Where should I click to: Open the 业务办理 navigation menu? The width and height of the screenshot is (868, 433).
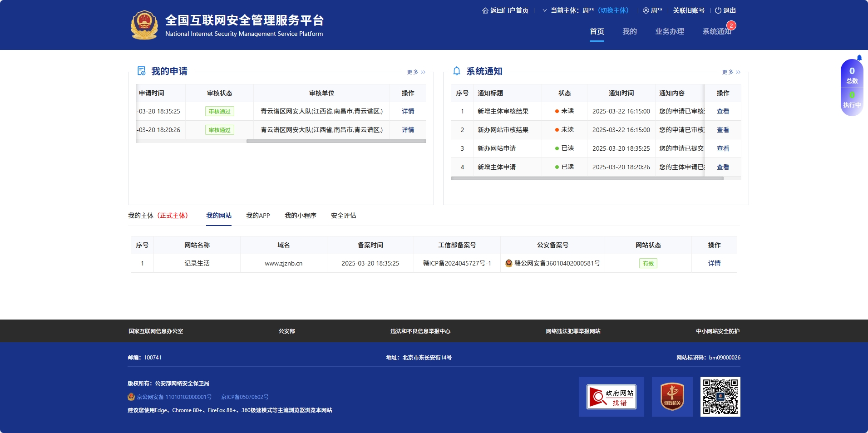[x=669, y=31]
